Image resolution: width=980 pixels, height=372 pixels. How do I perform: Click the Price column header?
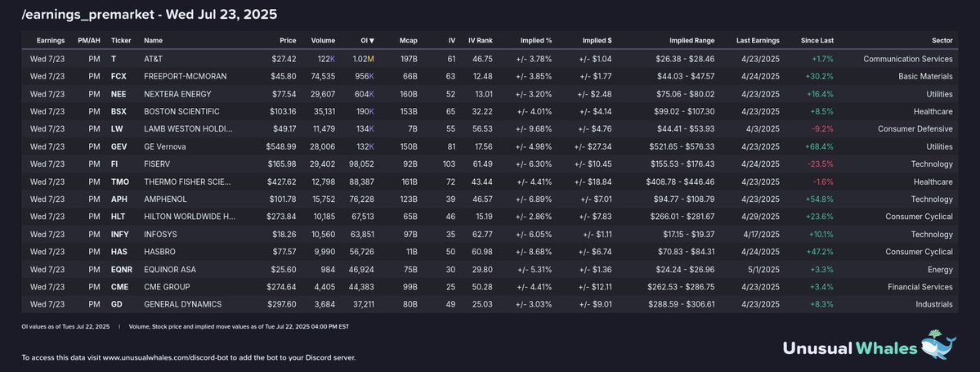click(289, 41)
